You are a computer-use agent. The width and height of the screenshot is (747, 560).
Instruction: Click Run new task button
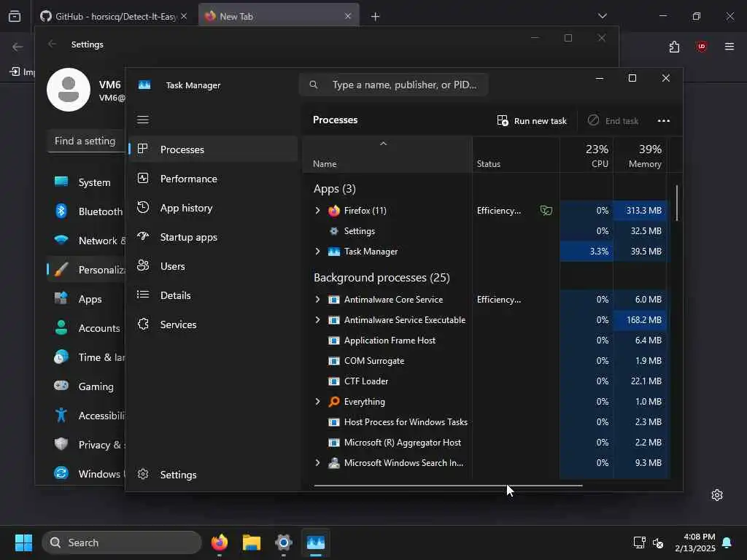(532, 121)
